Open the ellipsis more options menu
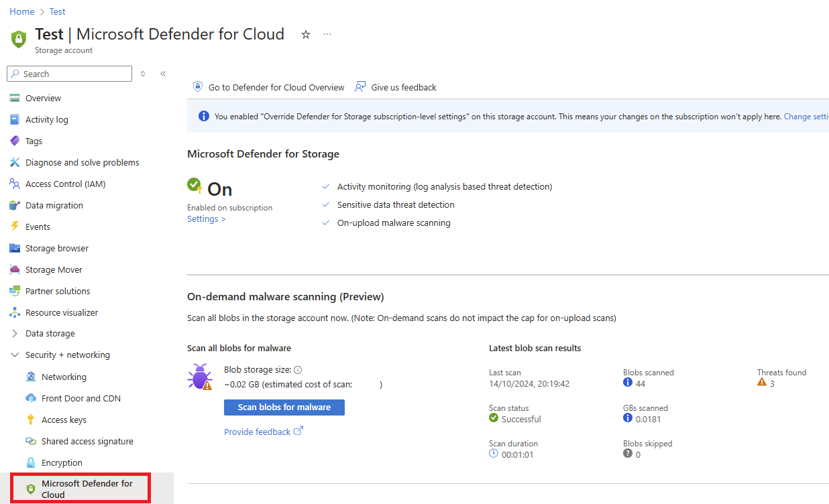 [327, 34]
